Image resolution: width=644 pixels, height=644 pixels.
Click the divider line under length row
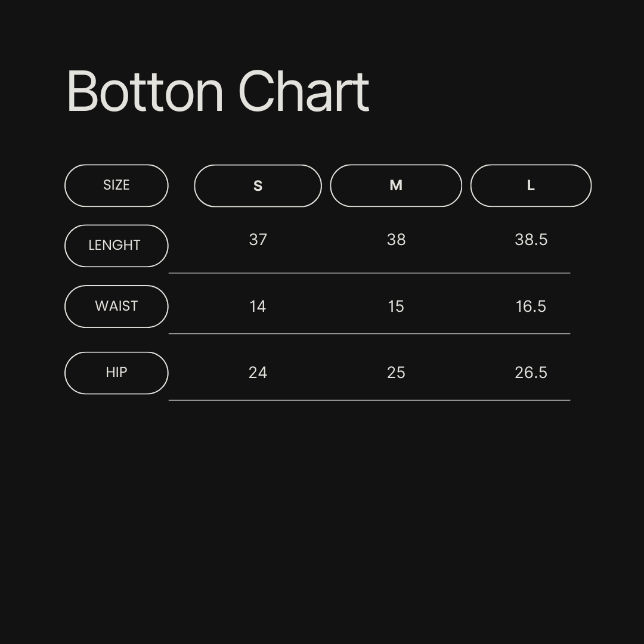(369, 273)
